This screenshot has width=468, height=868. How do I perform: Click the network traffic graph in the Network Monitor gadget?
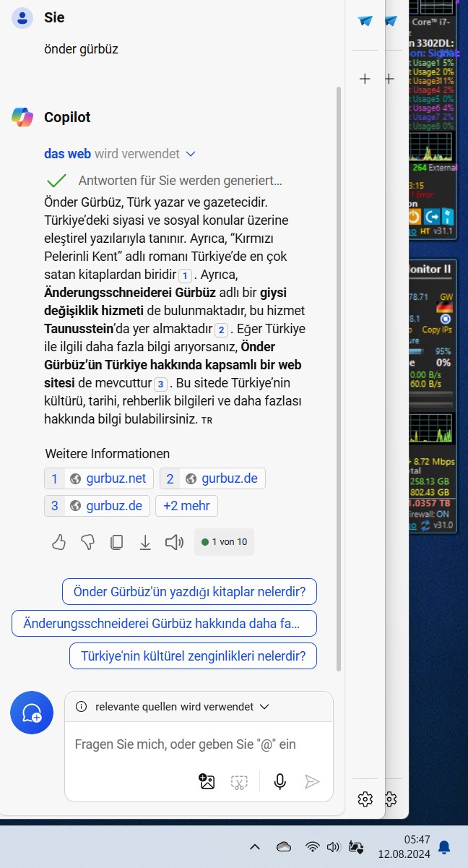(432, 429)
